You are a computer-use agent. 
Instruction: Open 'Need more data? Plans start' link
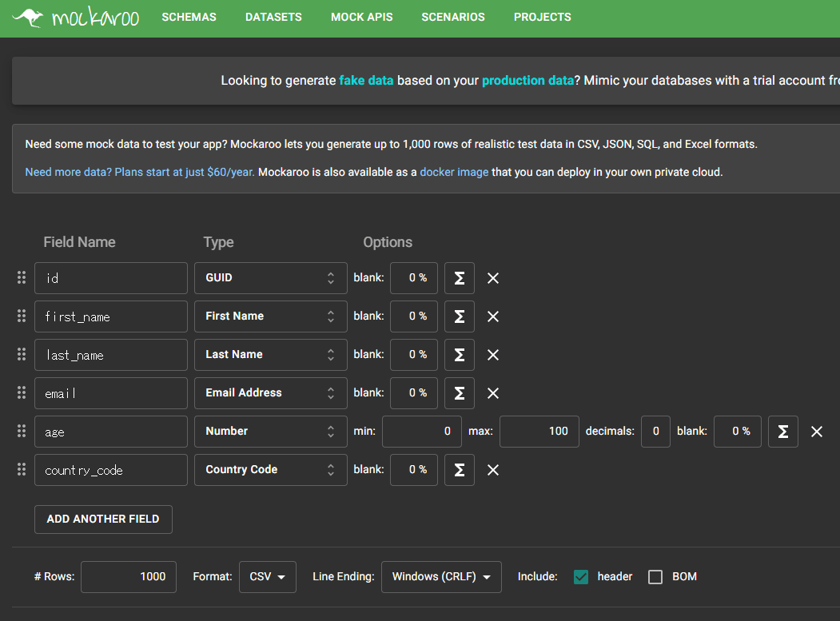pyautogui.click(x=140, y=172)
